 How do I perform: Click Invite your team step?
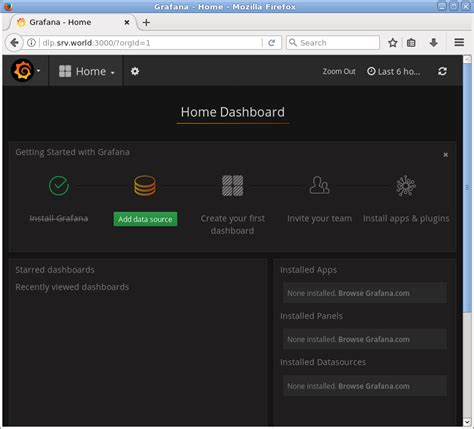(x=319, y=218)
